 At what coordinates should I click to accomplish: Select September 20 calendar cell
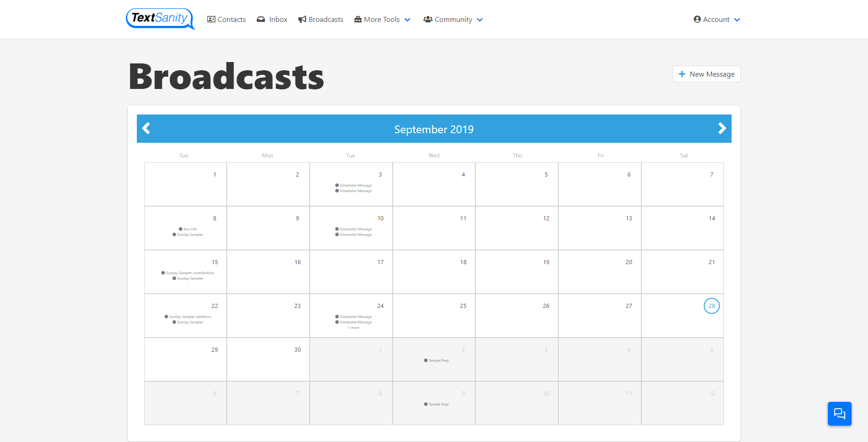[600, 272]
